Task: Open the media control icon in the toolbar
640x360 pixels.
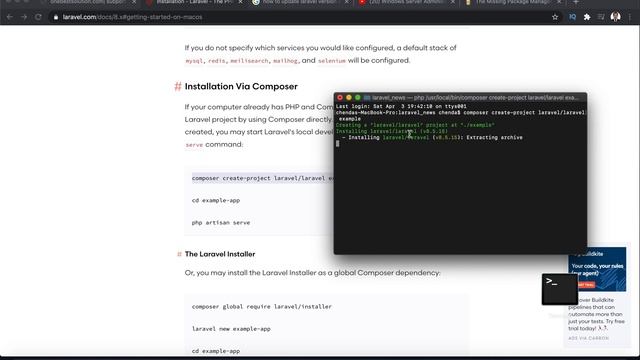Action: 601,17
